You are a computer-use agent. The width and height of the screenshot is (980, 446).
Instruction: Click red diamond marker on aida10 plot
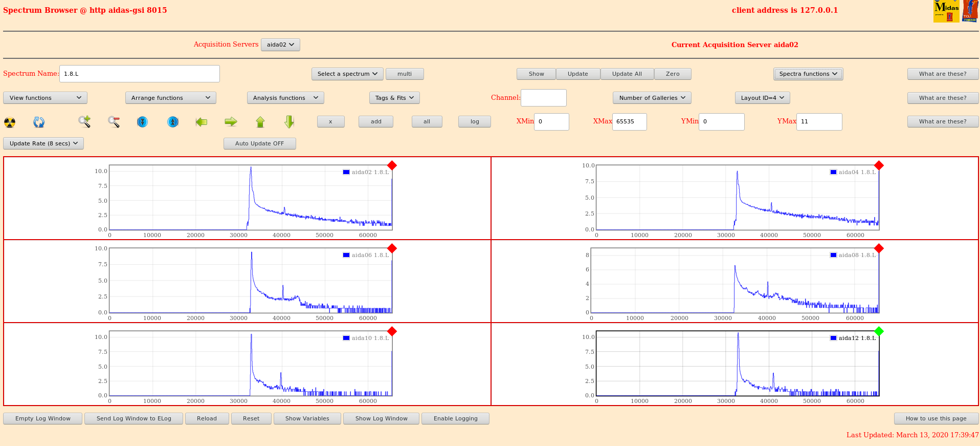click(x=392, y=331)
